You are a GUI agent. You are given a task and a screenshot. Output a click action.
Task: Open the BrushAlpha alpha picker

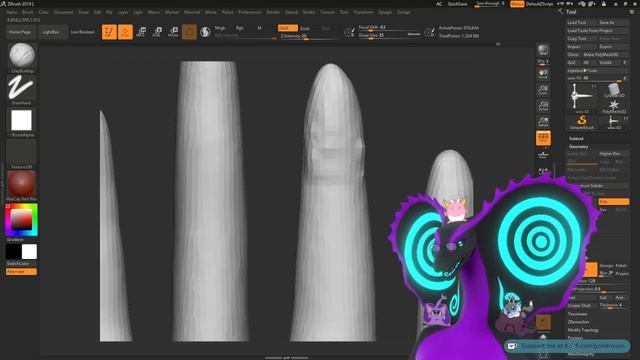[x=22, y=122]
